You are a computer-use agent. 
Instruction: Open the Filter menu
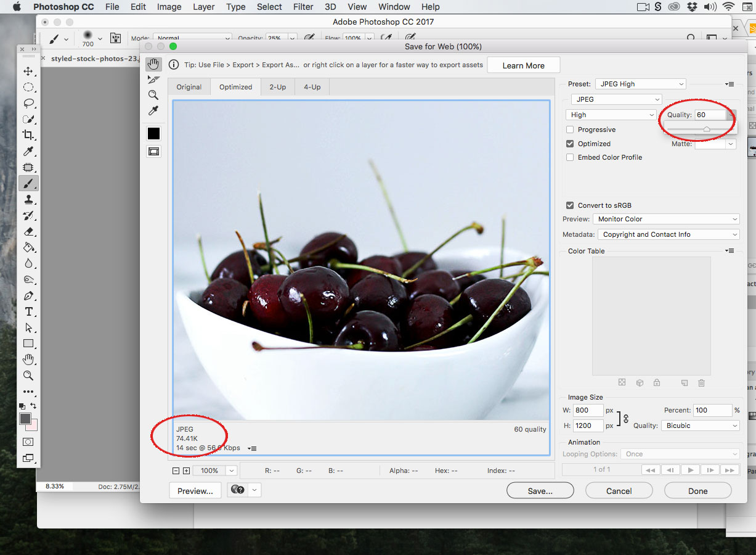click(303, 7)
